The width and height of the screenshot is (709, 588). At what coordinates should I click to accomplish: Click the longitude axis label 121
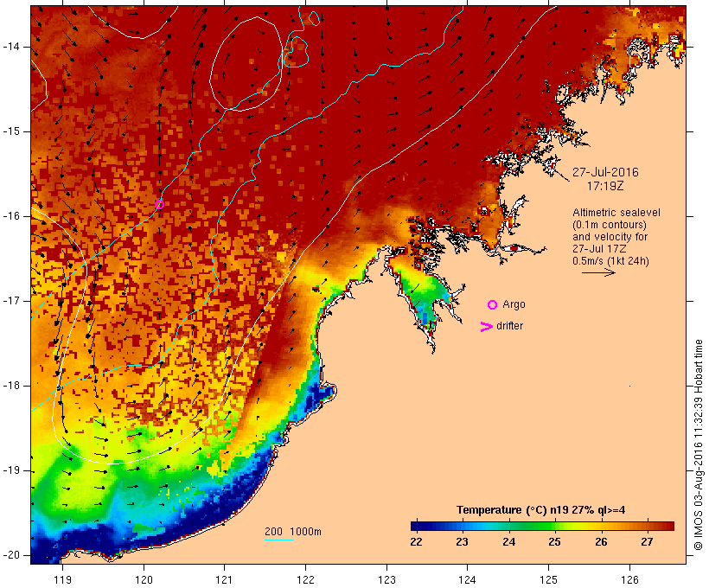[224, 579]
